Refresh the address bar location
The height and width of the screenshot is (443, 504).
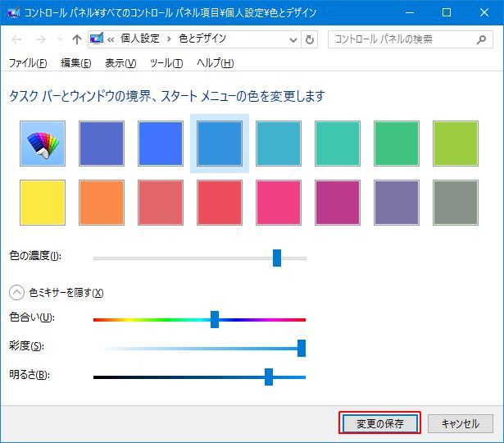pos(309,39)
